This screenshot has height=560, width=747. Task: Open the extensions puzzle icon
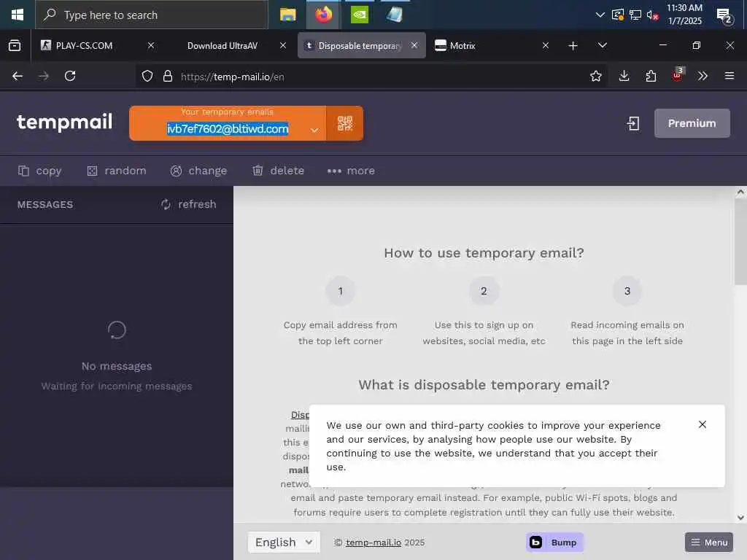tap(651, 76)
